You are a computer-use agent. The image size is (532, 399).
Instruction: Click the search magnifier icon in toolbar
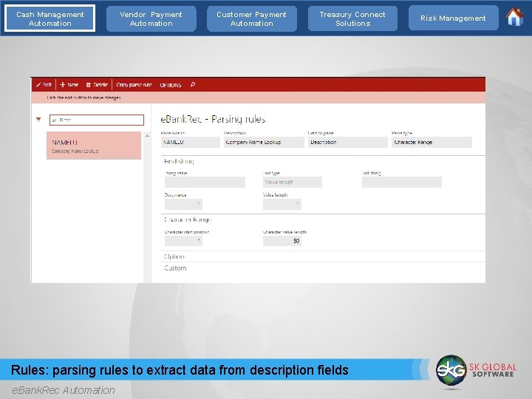[193, 84]
